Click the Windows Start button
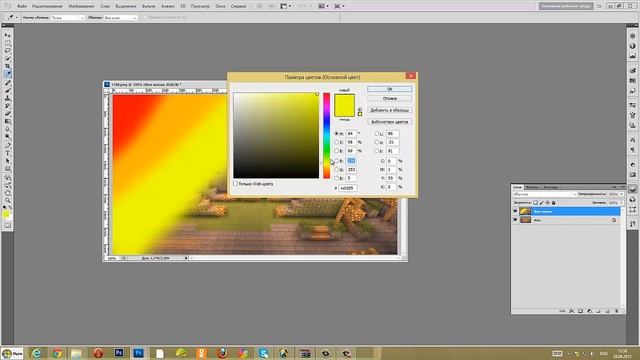The image size is (640, 360). point(12,353)
